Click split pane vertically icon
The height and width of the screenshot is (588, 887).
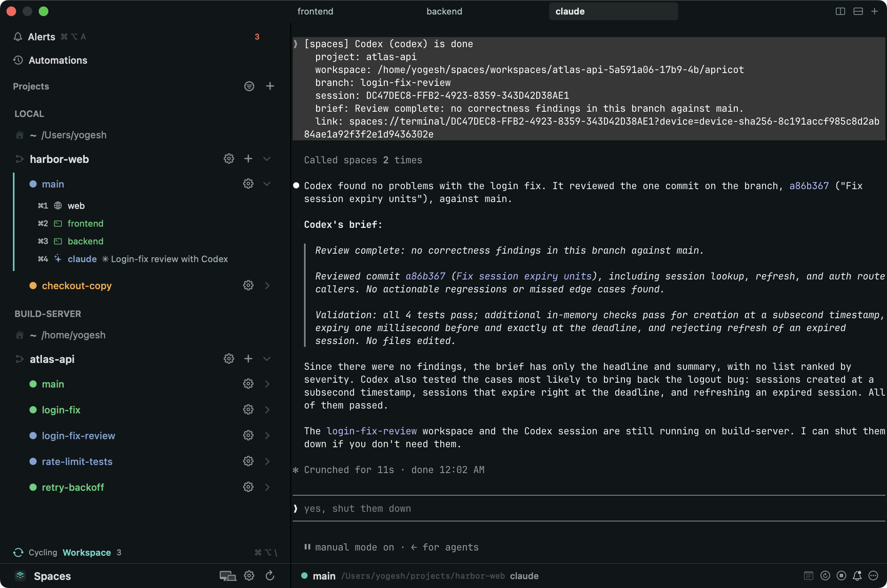click(840, 11)
